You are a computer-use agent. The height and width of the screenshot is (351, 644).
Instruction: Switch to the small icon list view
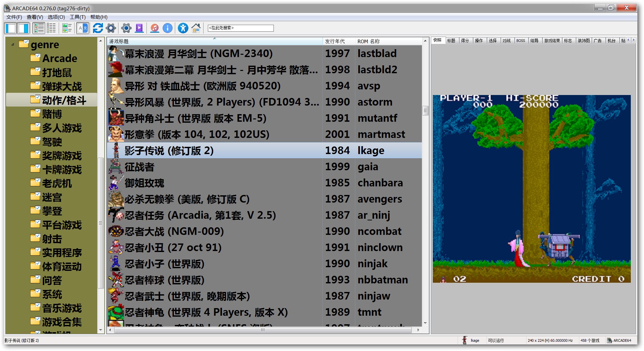(51, 28)
